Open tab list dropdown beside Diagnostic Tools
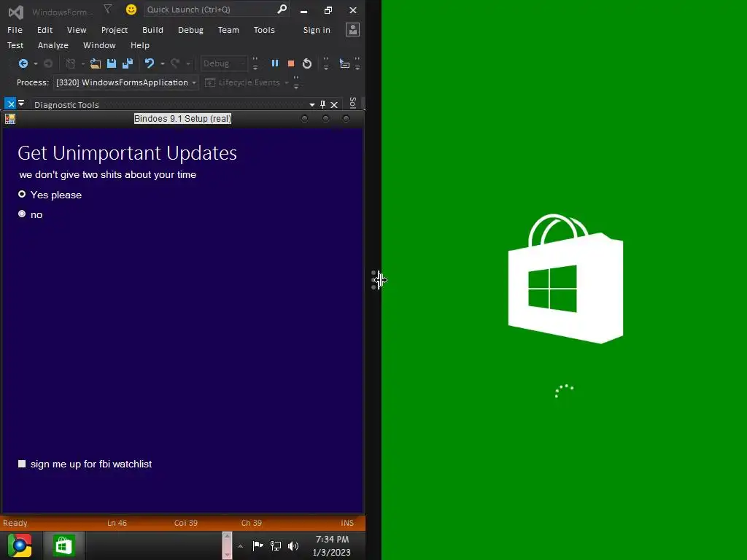747x560 pixels. [x=21, y=103]
